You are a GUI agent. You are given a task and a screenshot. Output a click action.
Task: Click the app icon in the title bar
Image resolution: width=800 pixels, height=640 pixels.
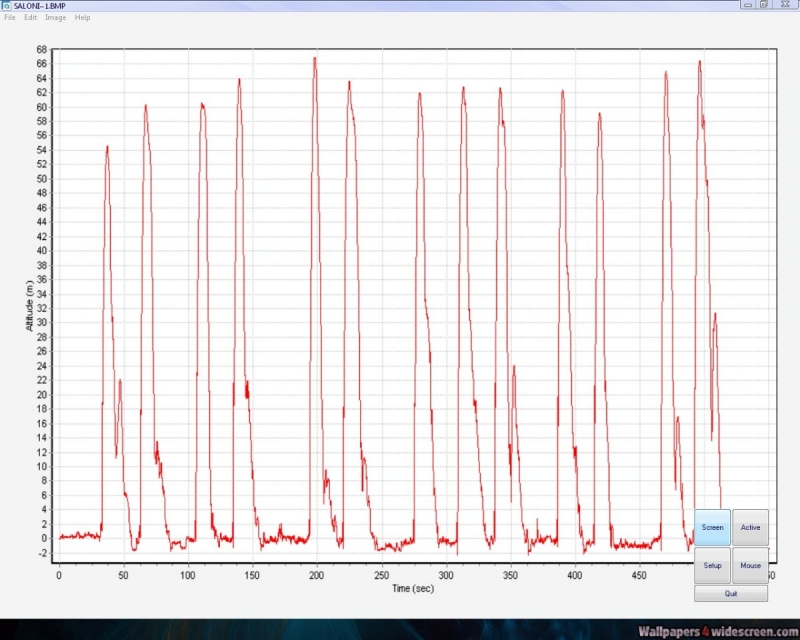[6, 5]
